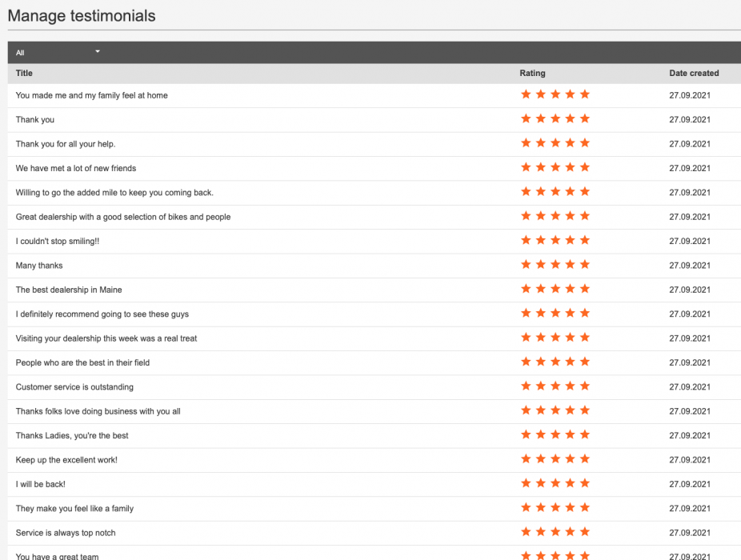Click the date for 'Great dealership with a good selection' row
Image resolution: width=741 pixels, height=560 pixels.
pyautogui.click(x=690, y=217)
